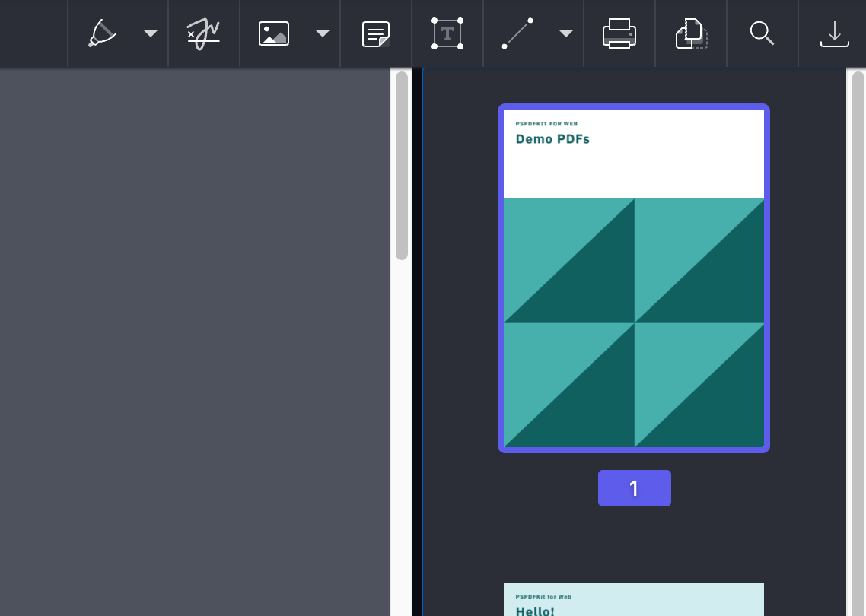Select the Text annotation tool

(x=447, y=33)
